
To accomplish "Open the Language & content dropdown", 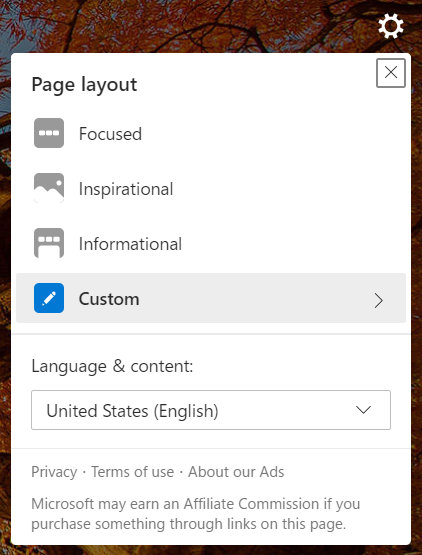I will [211, 410].
